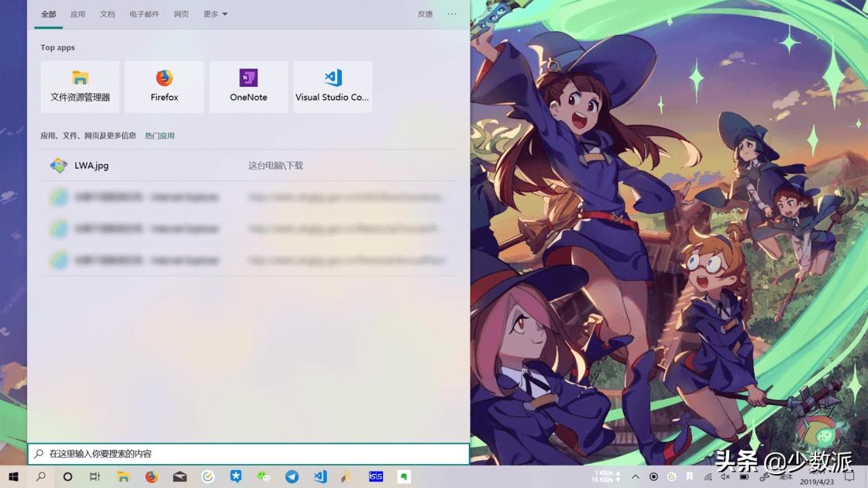Open Task View on the taskbar
The image size is (868, 488).
tap(95, 478)
